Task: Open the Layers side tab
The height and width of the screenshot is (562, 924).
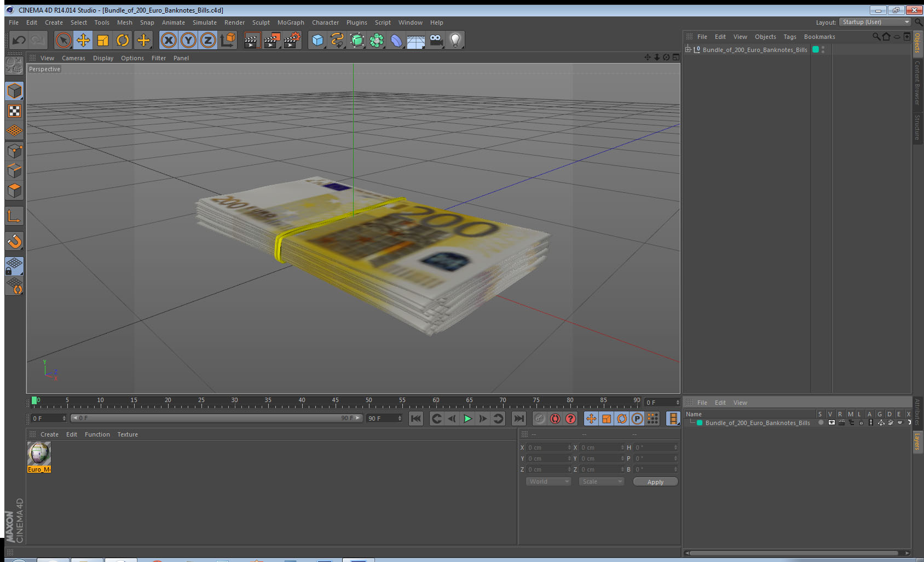Action: tap(917, 441)
